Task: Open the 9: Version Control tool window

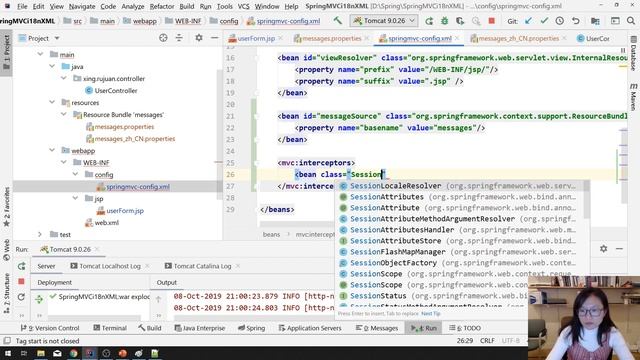Action: pyautogui.click(x=50, y=328)
